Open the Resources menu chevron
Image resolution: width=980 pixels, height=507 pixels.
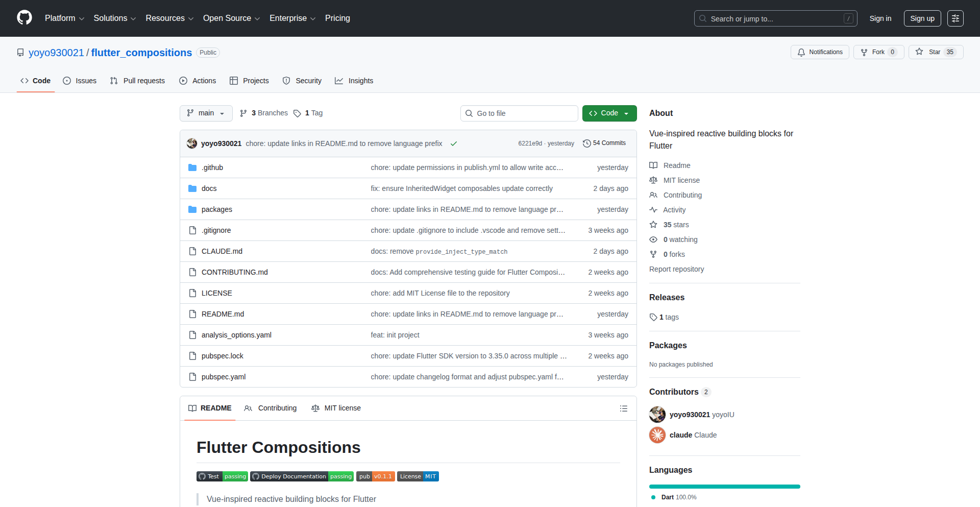click(x=190, y=18)
